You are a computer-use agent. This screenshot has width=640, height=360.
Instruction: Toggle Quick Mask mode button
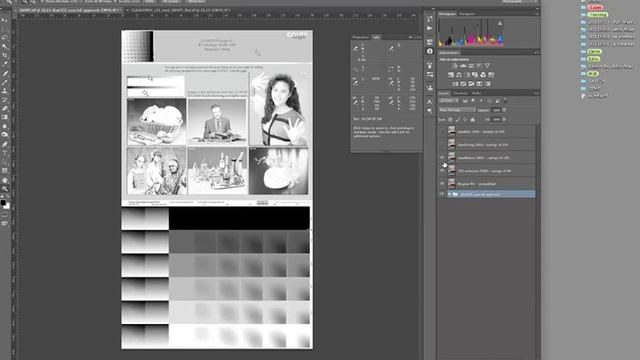tap(4, 215)
